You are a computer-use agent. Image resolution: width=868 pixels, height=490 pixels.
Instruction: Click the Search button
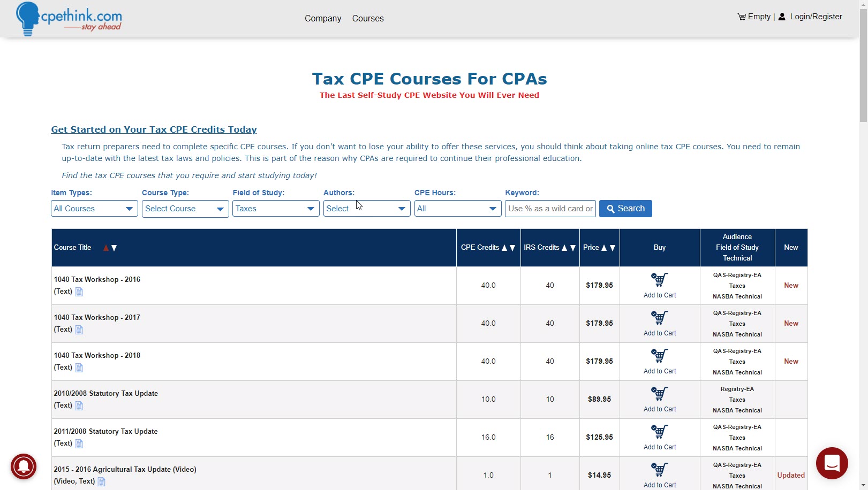tap(625, 209)
